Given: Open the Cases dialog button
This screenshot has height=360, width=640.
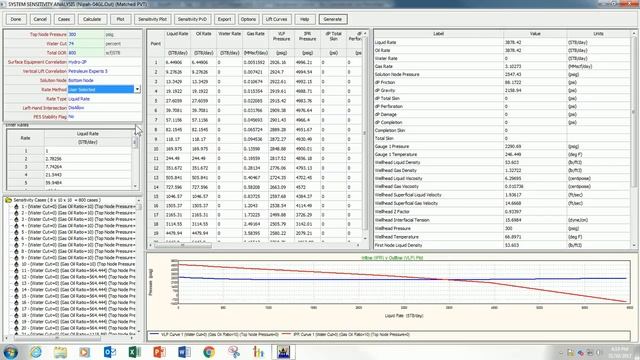Looking at the screenshot, I should click(64, 19).
